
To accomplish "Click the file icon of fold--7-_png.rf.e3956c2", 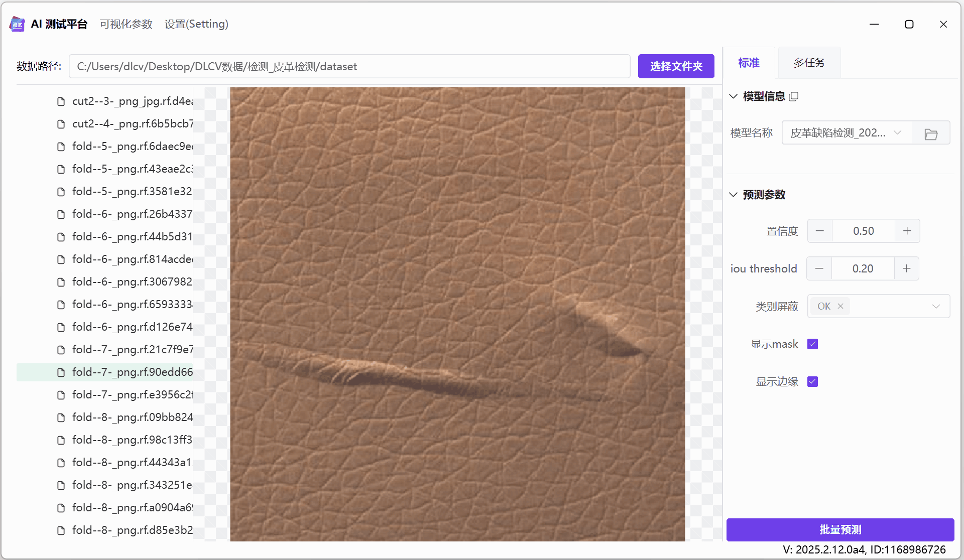I will (x=61, y=395).
